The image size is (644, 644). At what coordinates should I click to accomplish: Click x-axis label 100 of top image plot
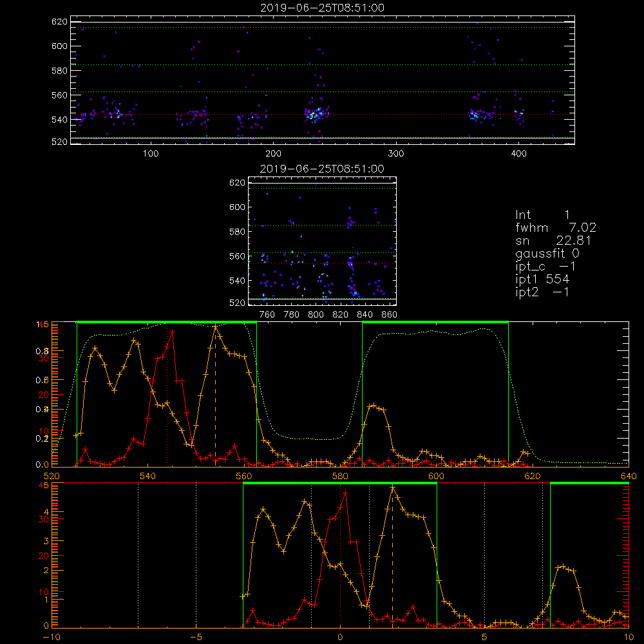151,154
